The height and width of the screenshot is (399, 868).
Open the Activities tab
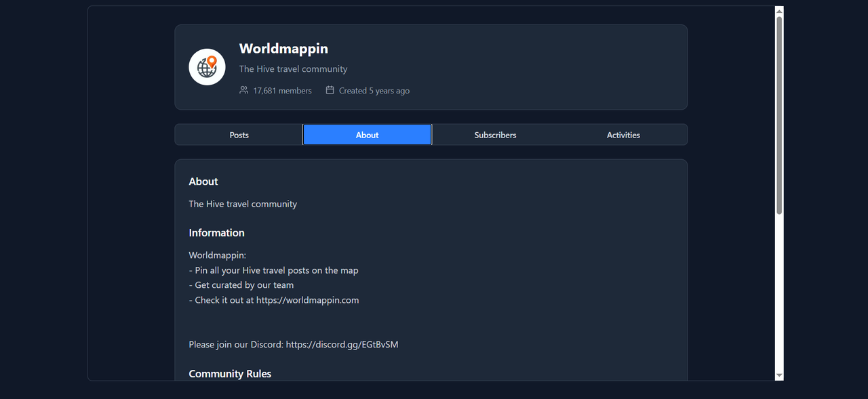623,135
